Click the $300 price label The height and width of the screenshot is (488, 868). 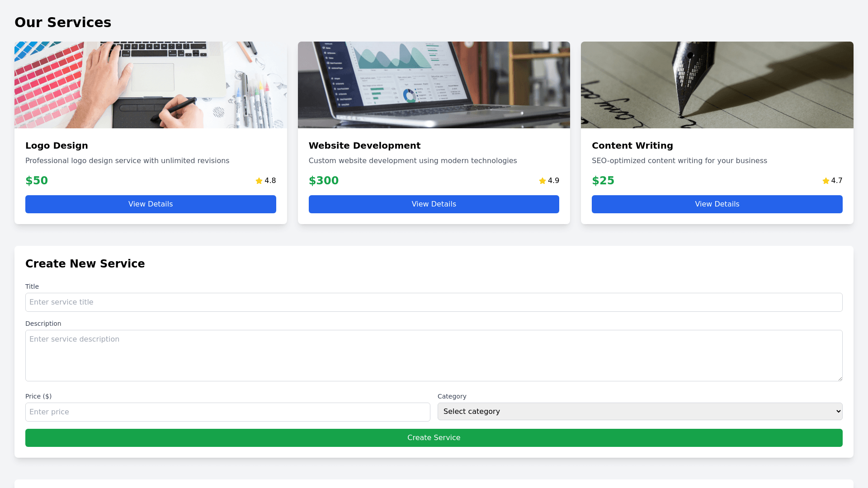click(x=324, y=181)
